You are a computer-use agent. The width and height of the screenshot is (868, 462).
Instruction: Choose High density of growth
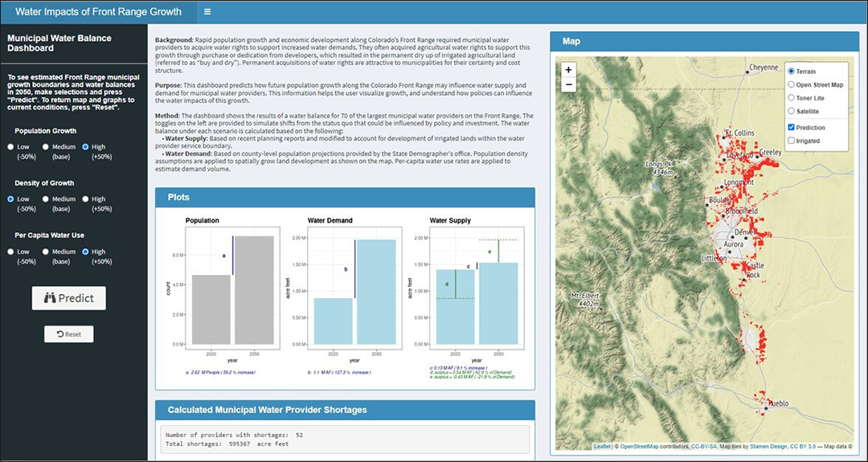tap(85, 199)
